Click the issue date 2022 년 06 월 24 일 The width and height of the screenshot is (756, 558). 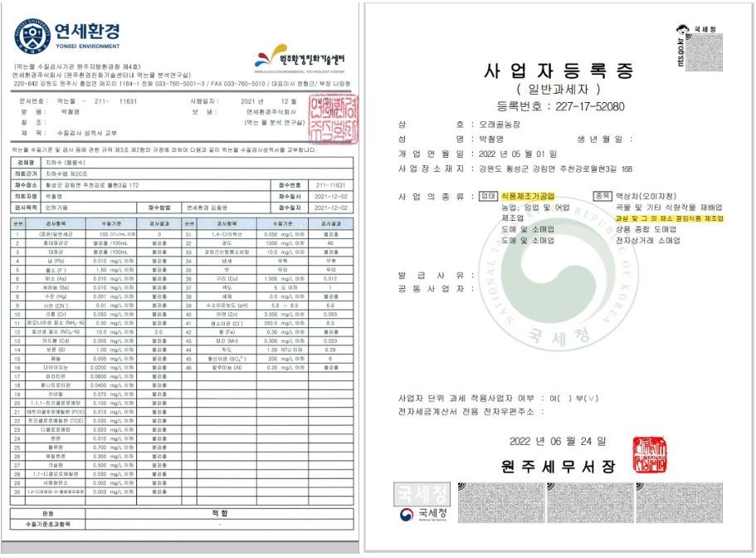click(x=558, y=441)
